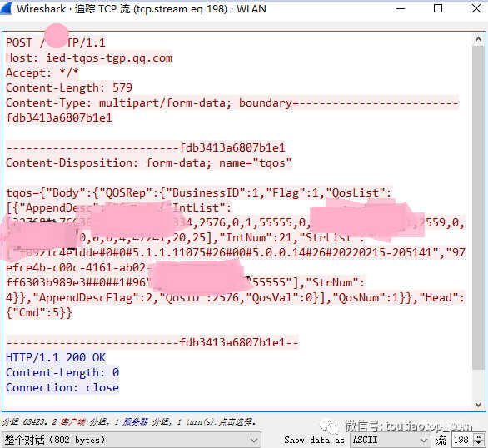This screenshot has height=448, width=488.
Task: Close the Follow TCP Stream window
Action: click(x=476, y=8)
